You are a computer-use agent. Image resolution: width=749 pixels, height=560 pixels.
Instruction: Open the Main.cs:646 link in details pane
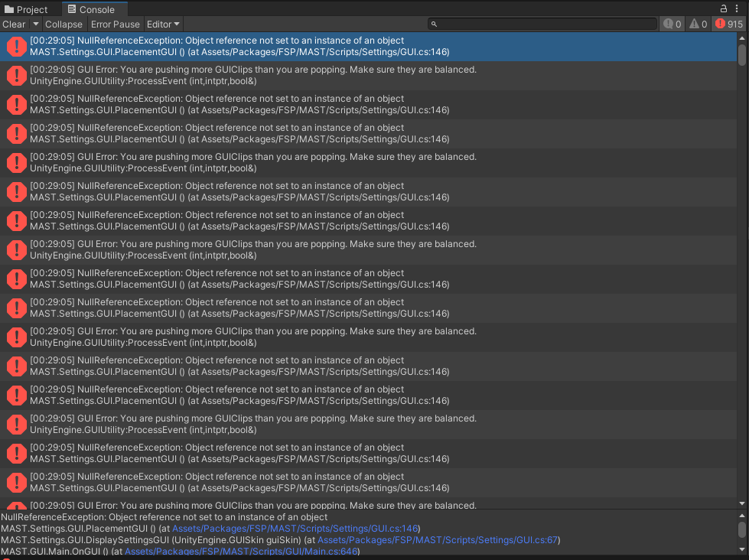[241, 552]
